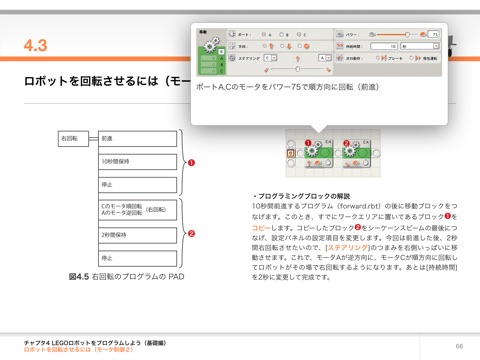Click the clock duration icon on block 2
Image resolution: width=480 pixels, height=360 pixels.
pos(366,163)
